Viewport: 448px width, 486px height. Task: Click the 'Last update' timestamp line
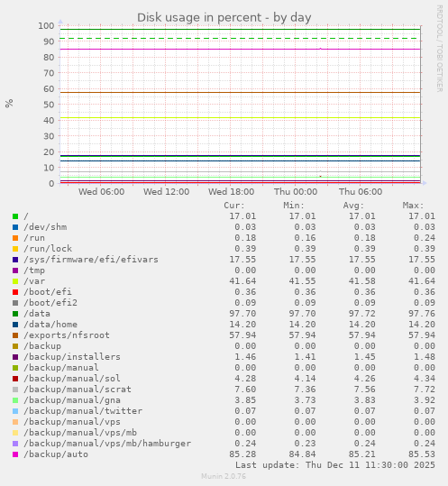335,465
